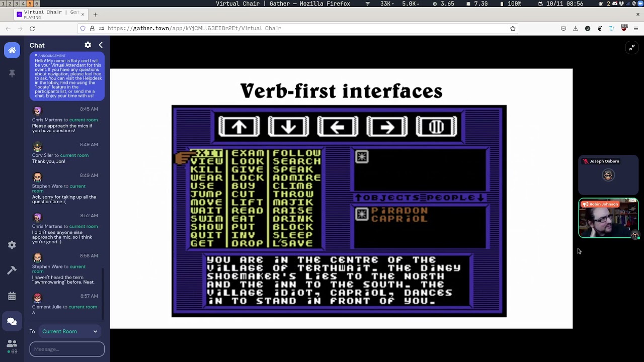Image resolution: width=644 pixels, height=362 pixels.
Task: Click the pin icon in left sidebar
Action: pyautogui.click(x=12, y=73)
